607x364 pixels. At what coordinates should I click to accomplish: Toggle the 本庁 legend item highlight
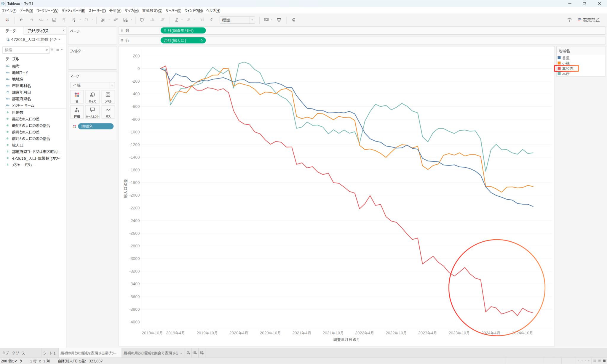tap(566, 74)
